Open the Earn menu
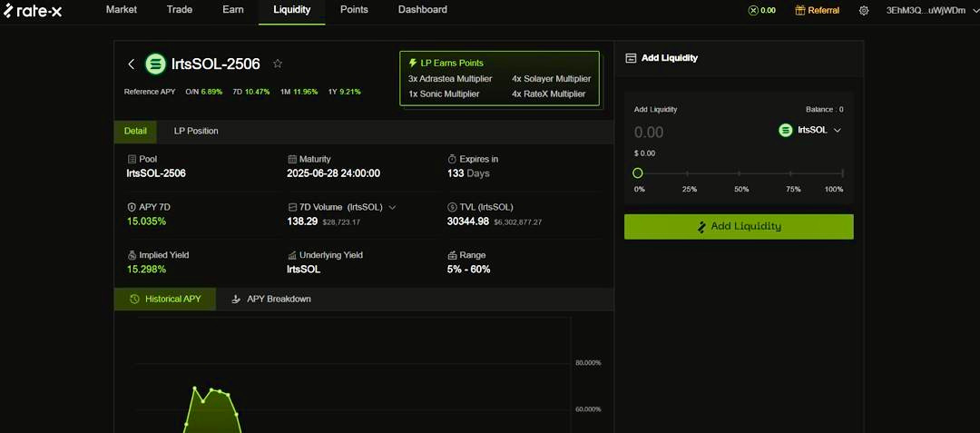Image resolution: width=980 pixels, height=433 pixels. tap(233, 10)
